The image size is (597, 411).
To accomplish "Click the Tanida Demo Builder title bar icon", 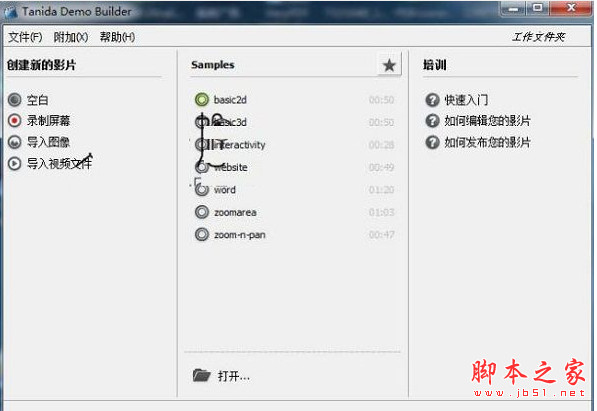I will 11,12.
